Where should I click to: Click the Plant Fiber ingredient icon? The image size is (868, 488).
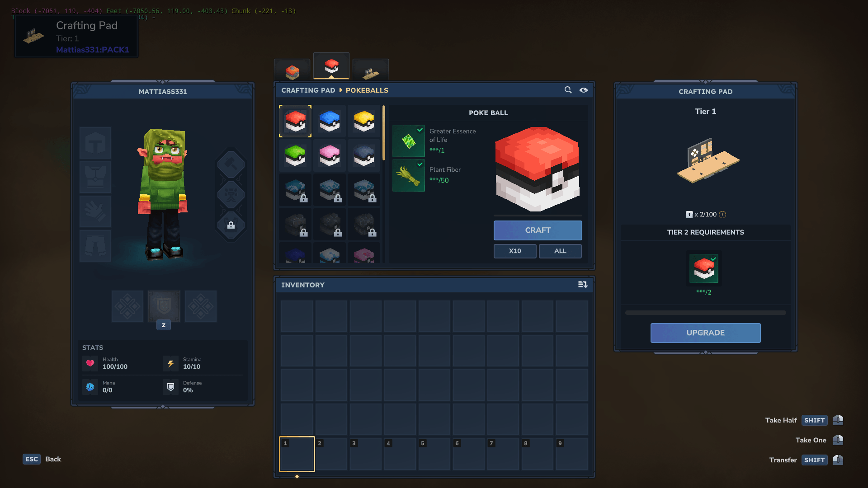pos(409,175)
